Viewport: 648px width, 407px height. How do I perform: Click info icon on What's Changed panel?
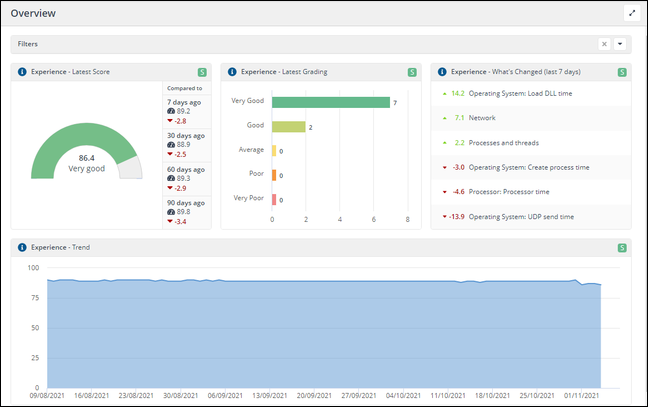442,72
